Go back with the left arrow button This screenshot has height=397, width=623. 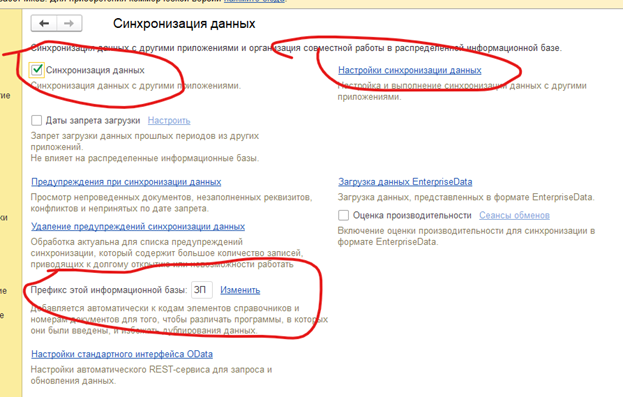(44, 23)
